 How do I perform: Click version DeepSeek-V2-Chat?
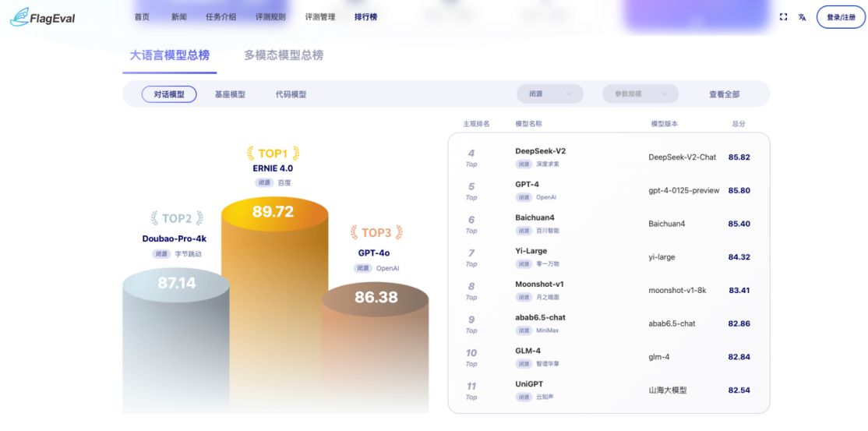click(682, 157)
